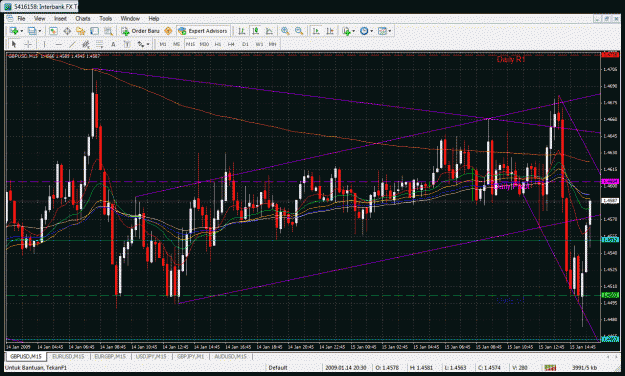The image size is (625, 376).
Task: Switch to the GBPJPY,H1 chart tab
Action: 191,356
